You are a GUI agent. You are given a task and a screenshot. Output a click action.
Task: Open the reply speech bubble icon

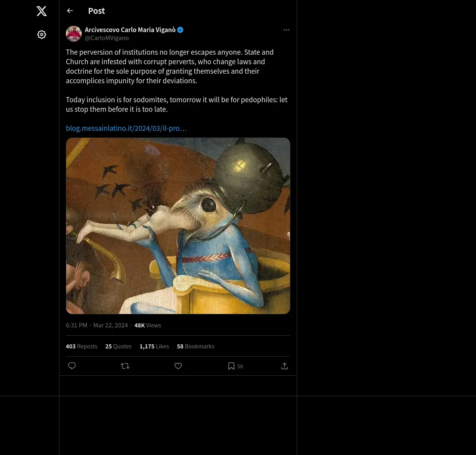[x=72, y=366]
